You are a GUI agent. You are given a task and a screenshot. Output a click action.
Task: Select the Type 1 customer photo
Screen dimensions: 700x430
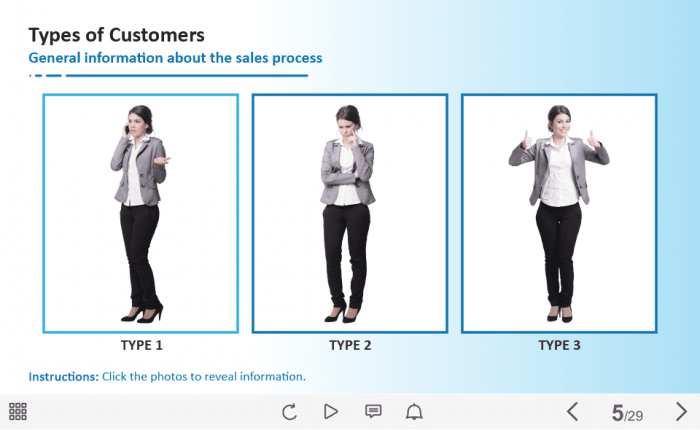point(141,213)
